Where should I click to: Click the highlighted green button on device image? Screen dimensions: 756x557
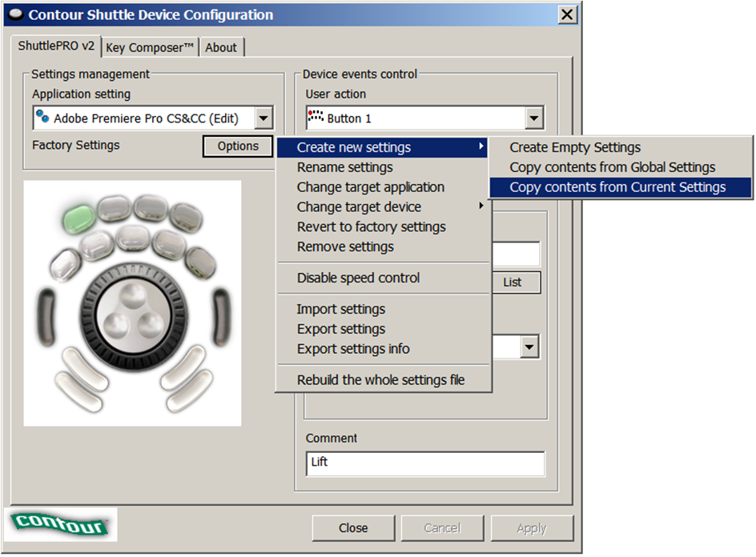click(x=78, y=215)
